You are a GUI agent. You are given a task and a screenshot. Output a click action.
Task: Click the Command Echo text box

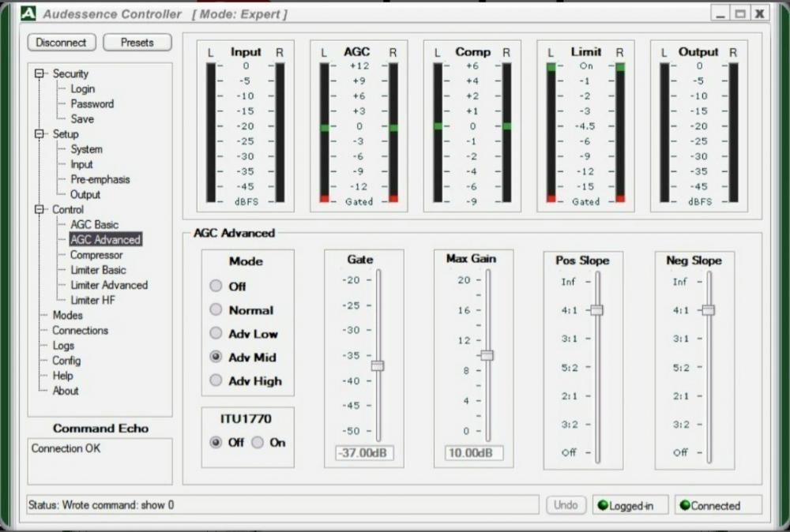coord(100,461)
